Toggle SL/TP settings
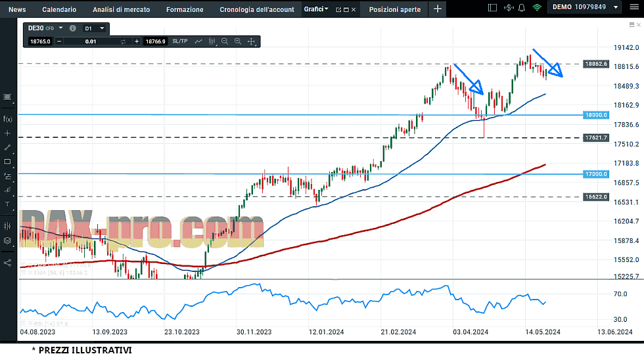 click(180, 41)
